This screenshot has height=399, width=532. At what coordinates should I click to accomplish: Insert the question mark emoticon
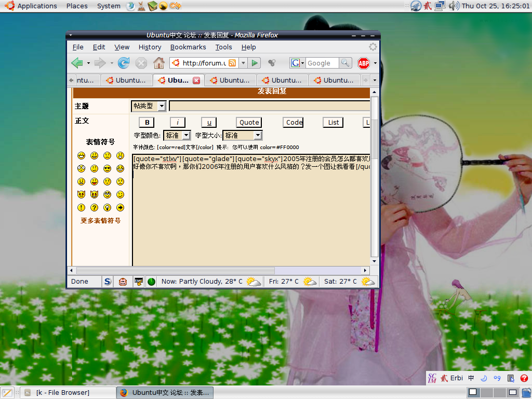click(95, 207)
